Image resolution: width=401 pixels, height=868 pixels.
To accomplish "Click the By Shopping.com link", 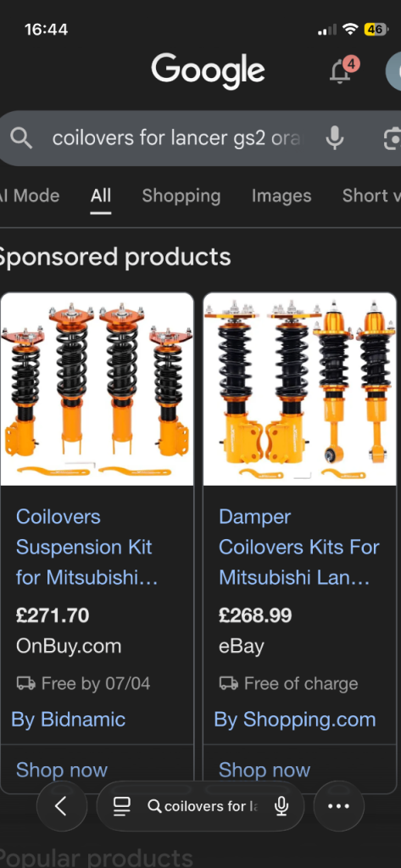I will point(295,720).
